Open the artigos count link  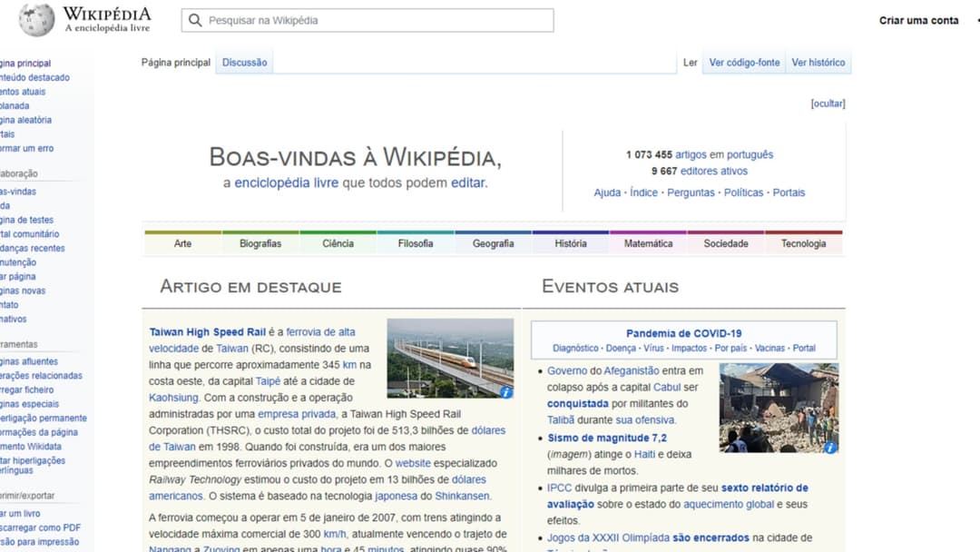point(691,154)
